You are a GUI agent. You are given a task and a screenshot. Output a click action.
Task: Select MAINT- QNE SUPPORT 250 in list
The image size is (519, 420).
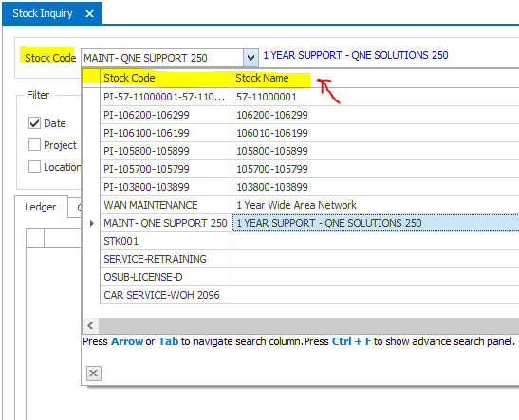(x=166, y=223)
